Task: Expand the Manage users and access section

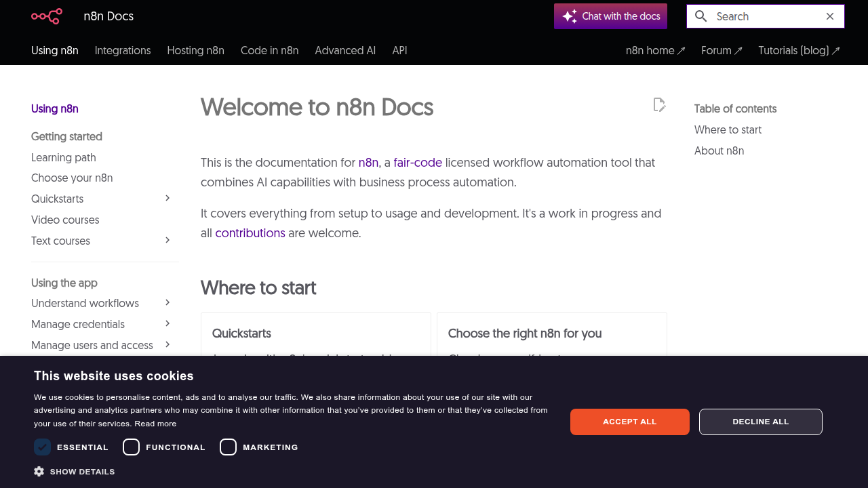Action: click(x=167, y=344)
